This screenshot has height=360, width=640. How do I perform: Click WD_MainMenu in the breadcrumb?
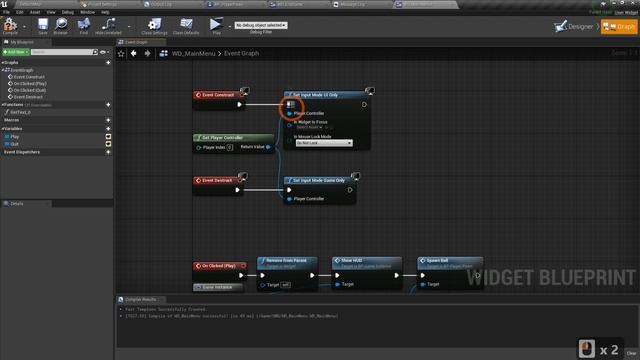(193, 53)
